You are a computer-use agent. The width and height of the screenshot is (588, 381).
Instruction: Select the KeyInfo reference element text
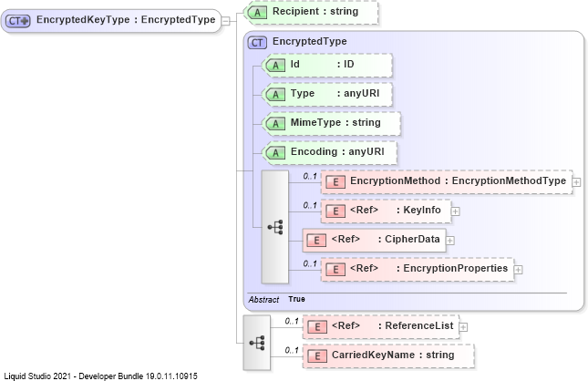396,210
